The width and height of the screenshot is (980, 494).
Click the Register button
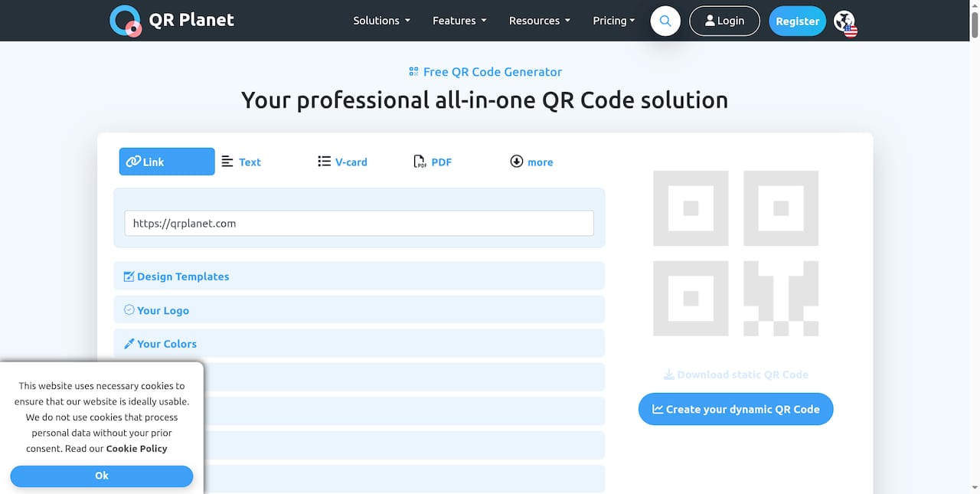click(797, 21)
